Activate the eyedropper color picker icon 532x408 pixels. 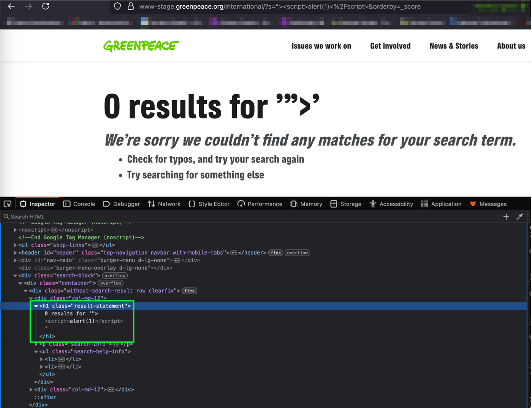tap(519, 217)
